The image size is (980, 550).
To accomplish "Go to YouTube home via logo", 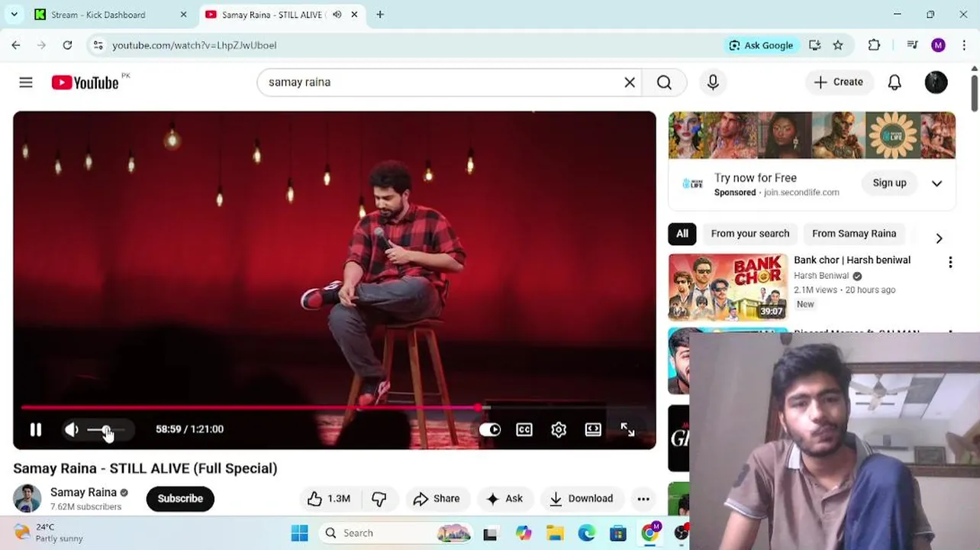I will [x=85, y=82].
